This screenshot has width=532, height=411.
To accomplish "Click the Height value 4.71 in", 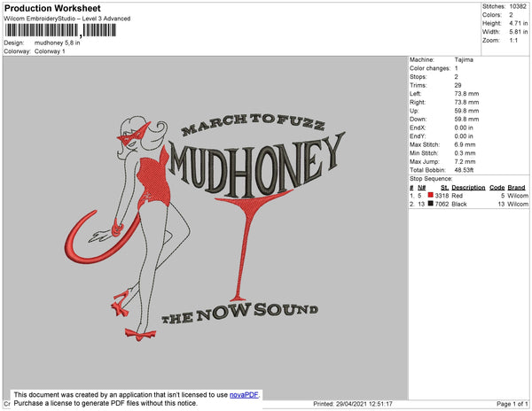I will (519, 23).
